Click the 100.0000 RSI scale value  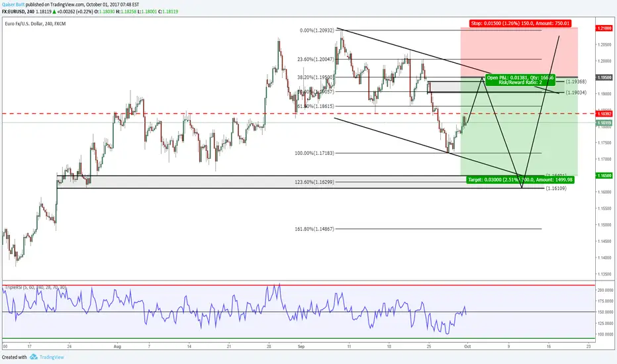click(x=605, y=334)
